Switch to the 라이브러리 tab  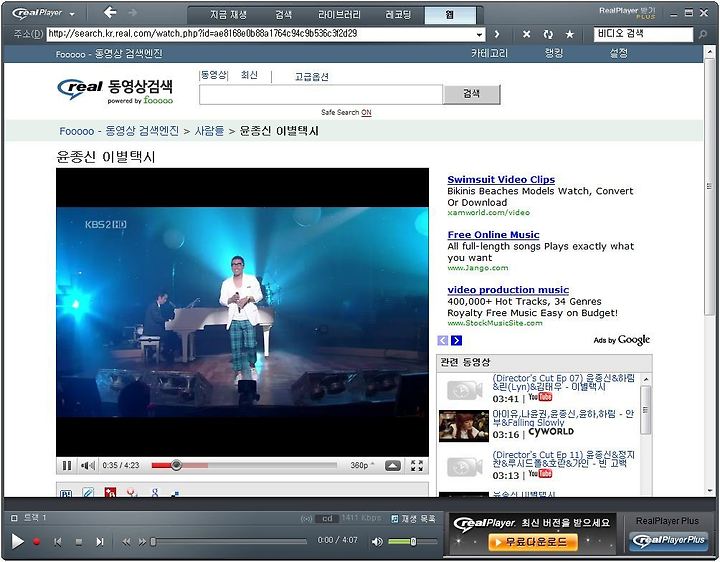[339, 15]
